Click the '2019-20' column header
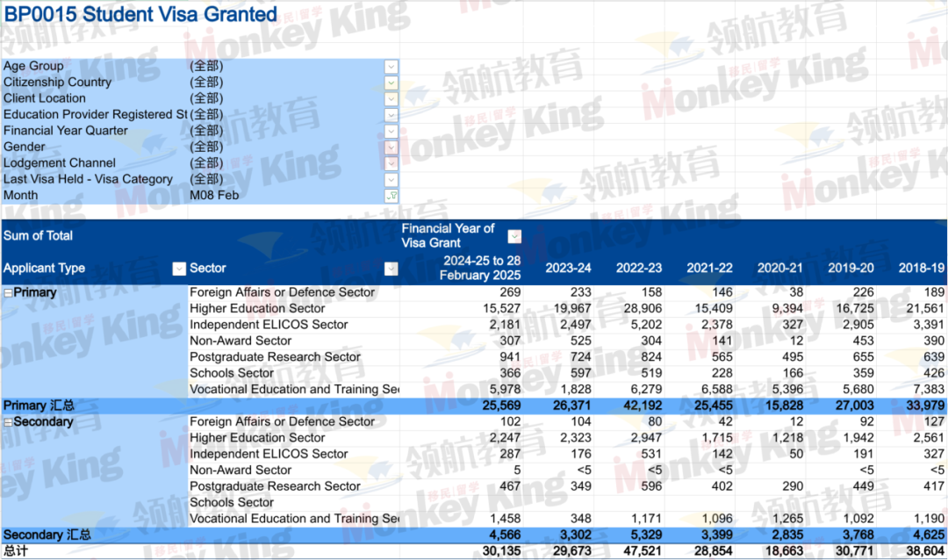 (851, 268)
